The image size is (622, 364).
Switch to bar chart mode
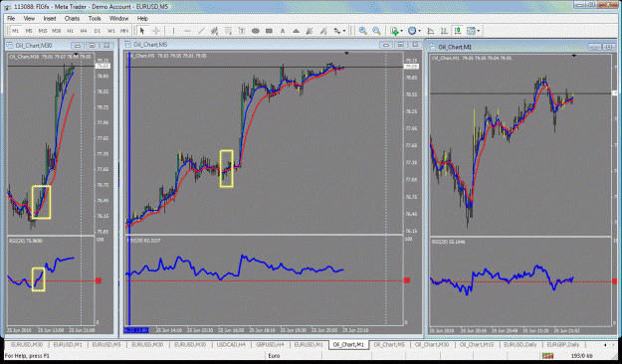444,31
